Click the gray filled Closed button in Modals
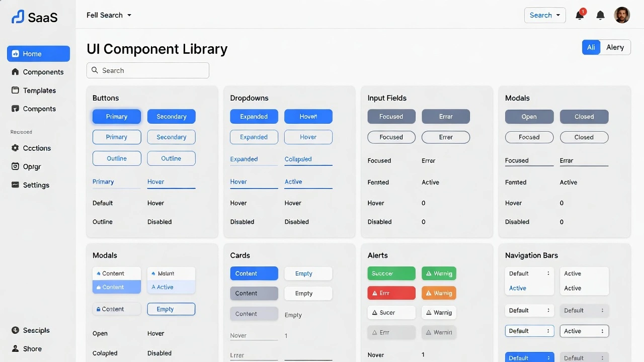The width and height of the screenshot is (644, 362). [x=584, y=117]
